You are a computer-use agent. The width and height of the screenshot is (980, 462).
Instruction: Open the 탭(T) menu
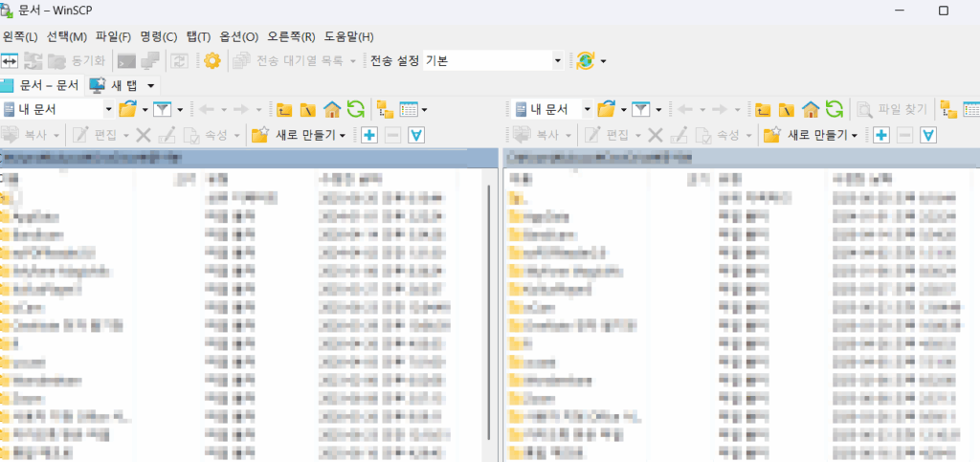click(199, 36)
